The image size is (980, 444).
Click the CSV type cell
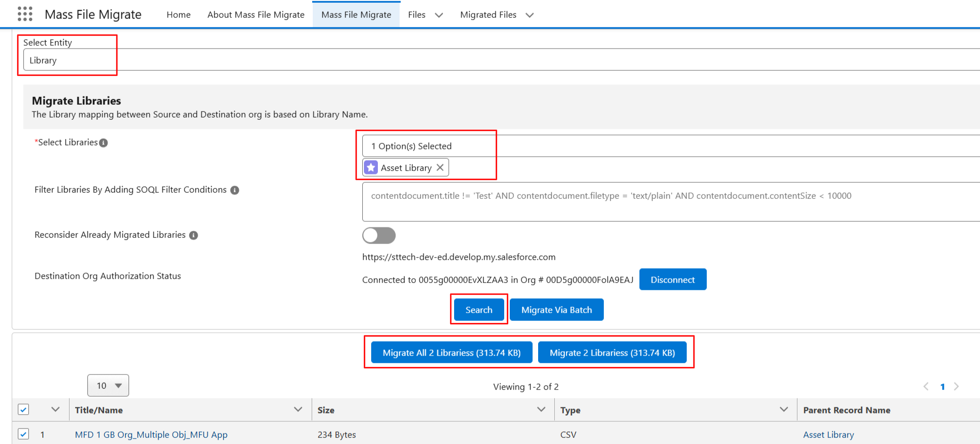(x=568, y=435)
